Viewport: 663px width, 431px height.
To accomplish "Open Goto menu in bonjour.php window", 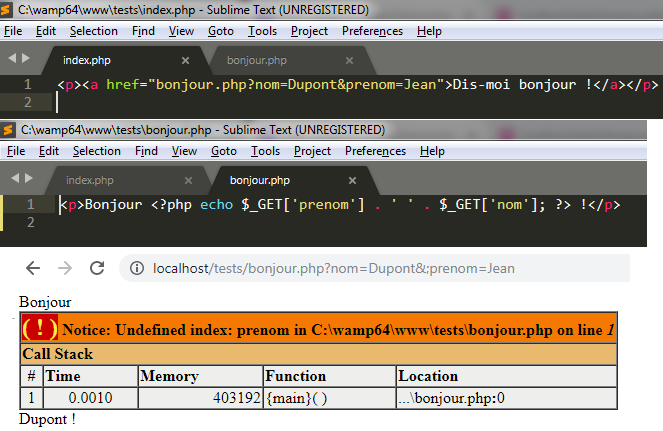I will (224, 151).
